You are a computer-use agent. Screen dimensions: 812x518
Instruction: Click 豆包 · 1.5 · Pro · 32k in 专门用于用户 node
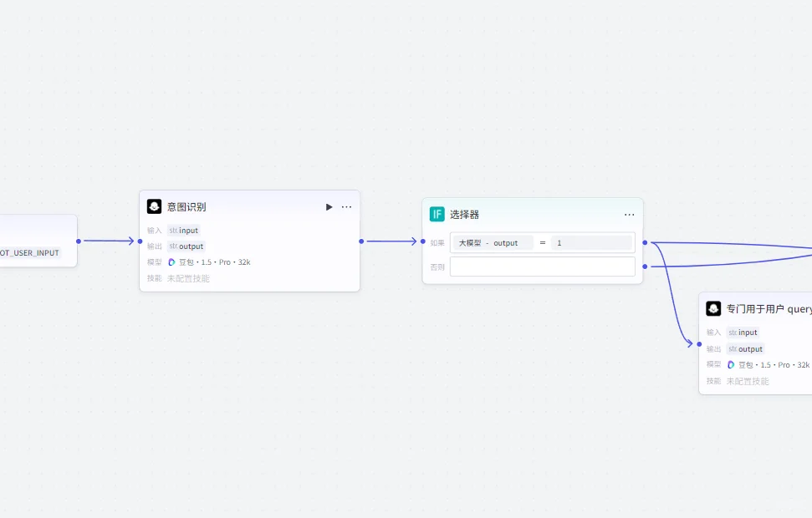[x=774, y=365]
